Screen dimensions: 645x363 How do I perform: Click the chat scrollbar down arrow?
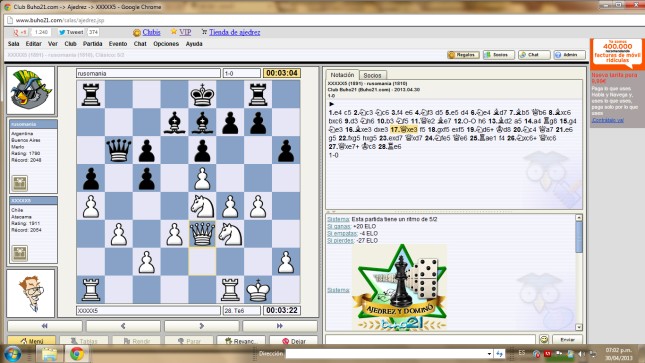[x=579, y=327]
